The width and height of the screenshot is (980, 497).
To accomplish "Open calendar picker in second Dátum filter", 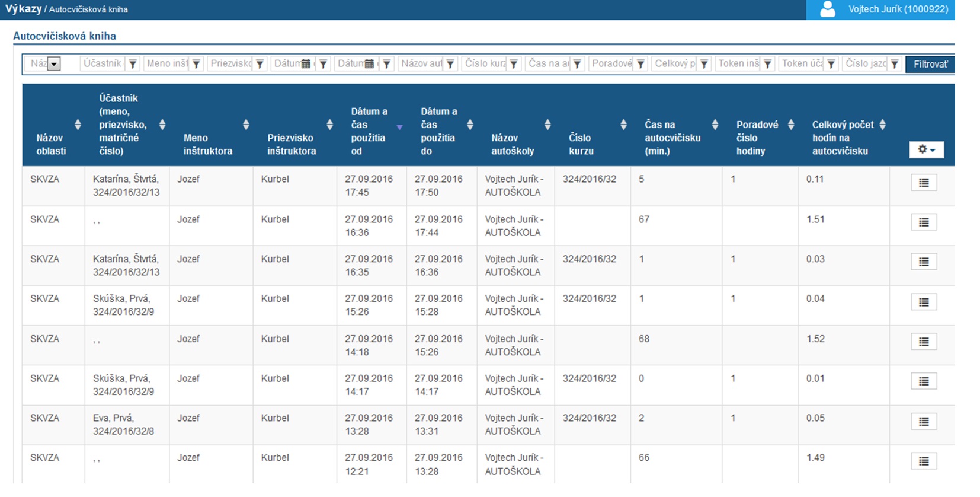I will click(369, 64).
